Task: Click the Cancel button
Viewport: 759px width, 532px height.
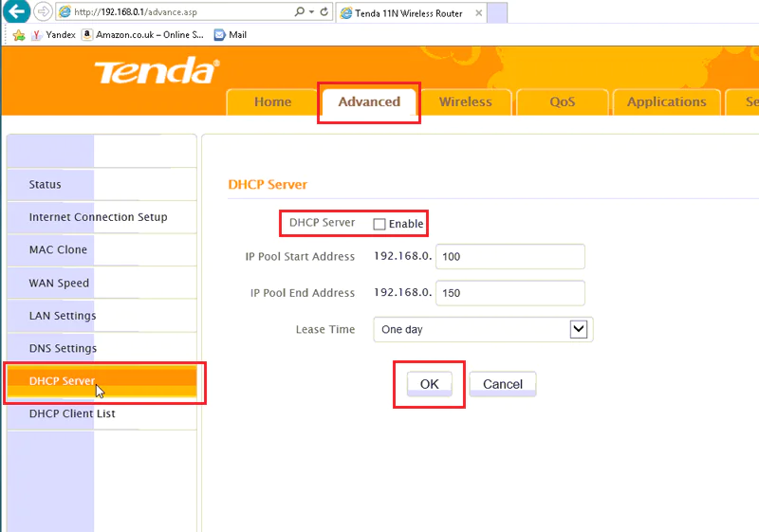Action: click(503, 384)
